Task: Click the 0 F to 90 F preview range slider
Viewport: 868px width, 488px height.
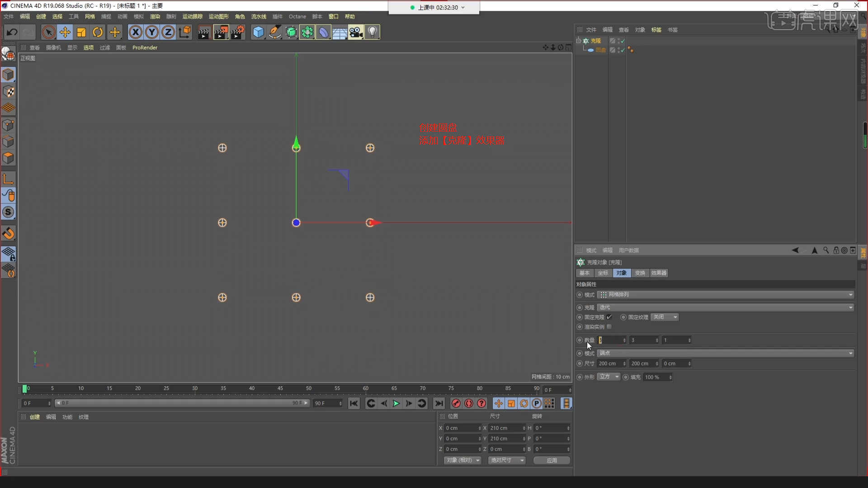Action: (182, 403)
